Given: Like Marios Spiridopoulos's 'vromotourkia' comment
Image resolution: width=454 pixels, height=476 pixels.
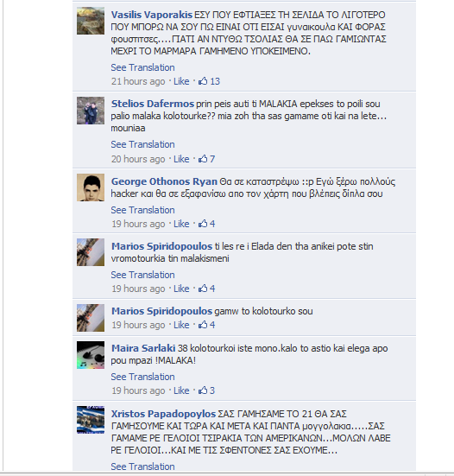Looking at the screenshot, I should (181, 289).
